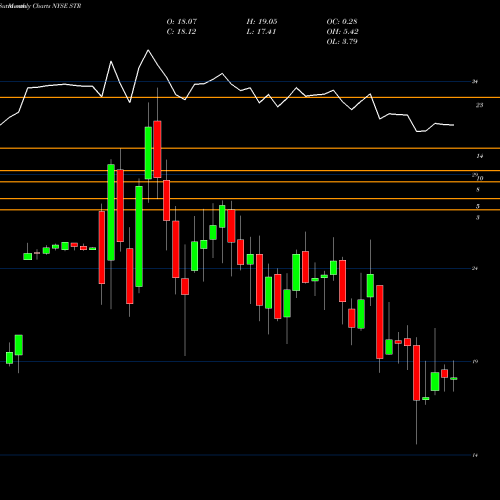Image resolution: width=500 pixels, height=500 pixels.
Task: Click the tallest green candlestick near the chart peak
Action: coord(148,153)
